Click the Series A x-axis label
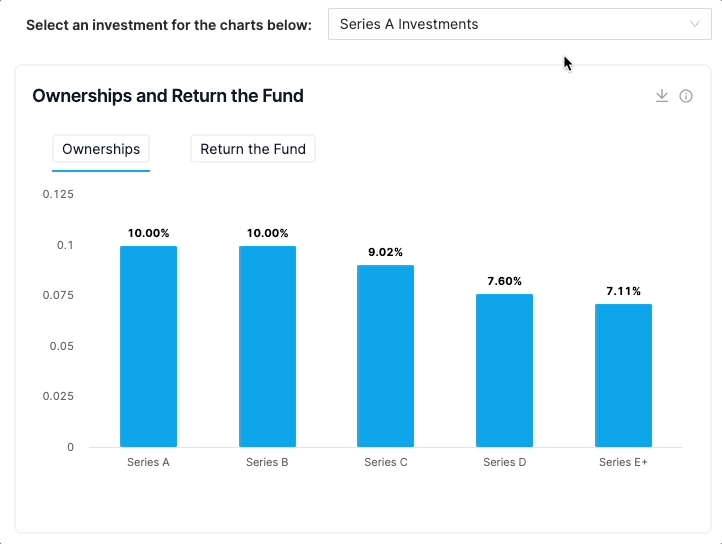 tap(148, 463)
